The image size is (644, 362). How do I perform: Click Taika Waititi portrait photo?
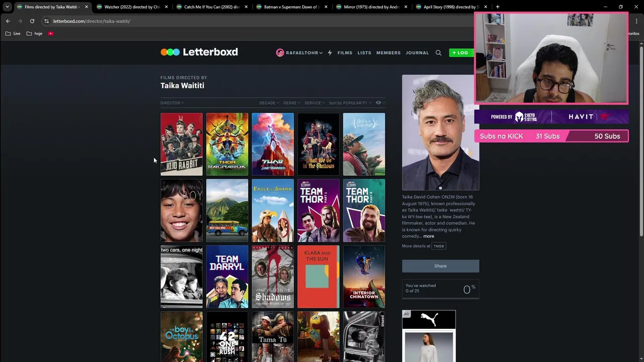point(440,133)
